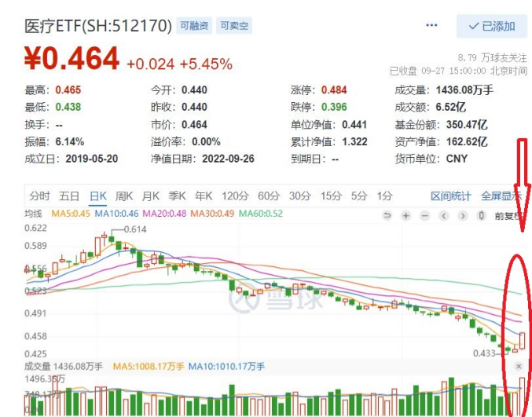This screenshot has width=532, height=417.
Task: Click the 成立日 date 2019-05-20
Action: click(92, 159)
